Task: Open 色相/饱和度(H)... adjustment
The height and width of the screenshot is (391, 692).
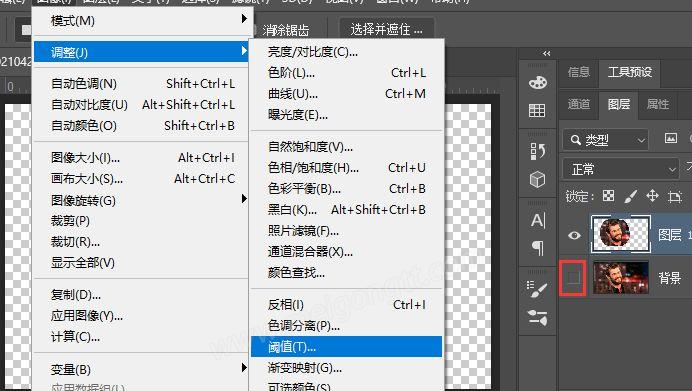Action: pos(346,168)
